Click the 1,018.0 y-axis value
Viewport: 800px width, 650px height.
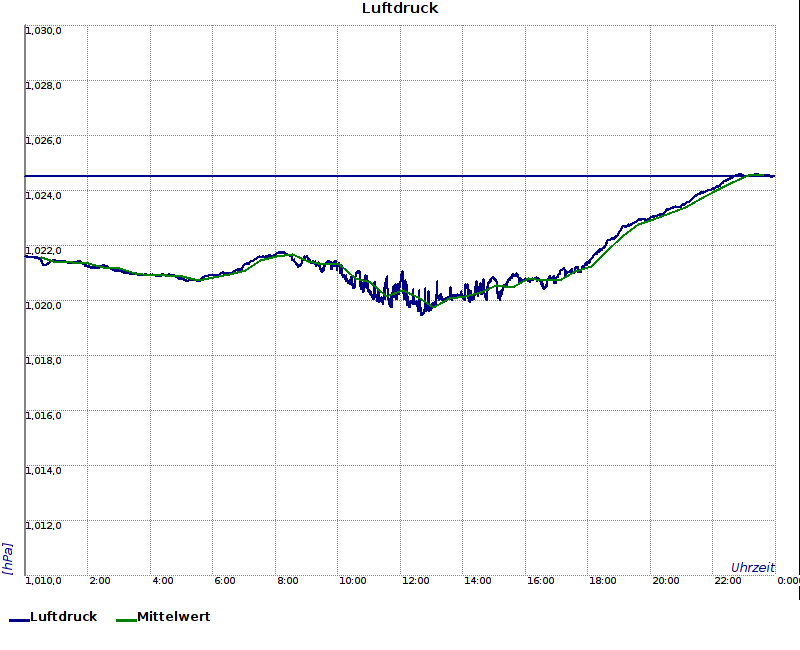point(43,361)
